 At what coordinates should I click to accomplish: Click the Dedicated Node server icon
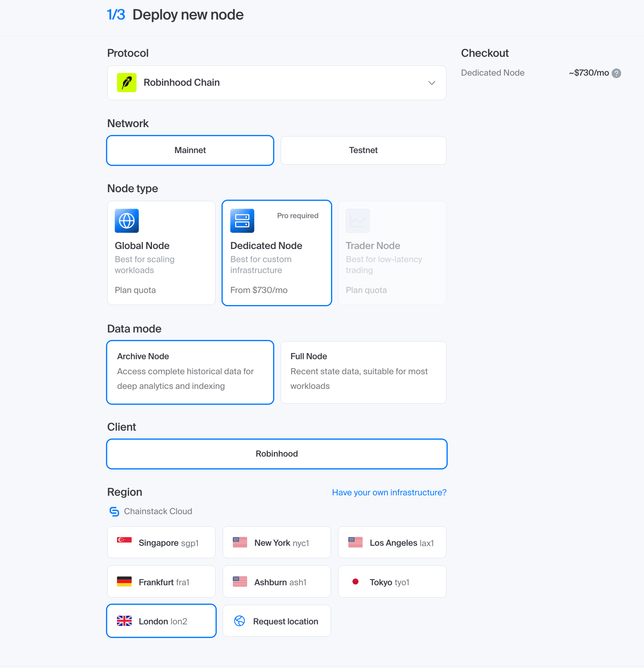242,221
